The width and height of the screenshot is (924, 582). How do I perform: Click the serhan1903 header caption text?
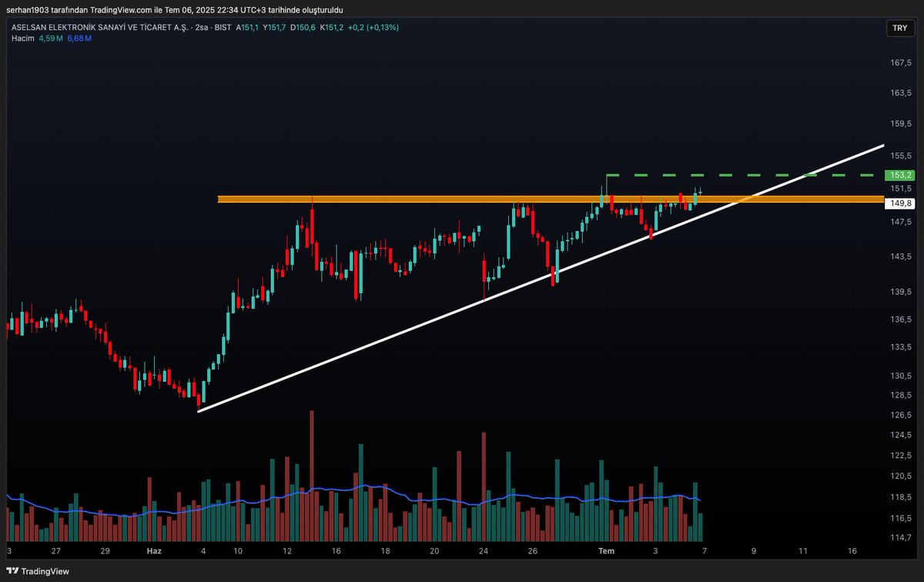(x=175, y=9)
